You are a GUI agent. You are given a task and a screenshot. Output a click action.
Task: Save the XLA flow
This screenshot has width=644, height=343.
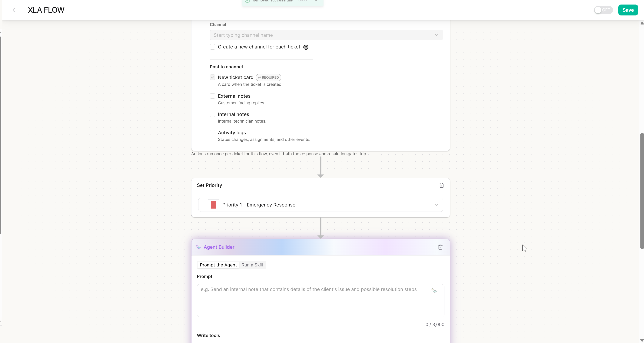click(628, 10)
